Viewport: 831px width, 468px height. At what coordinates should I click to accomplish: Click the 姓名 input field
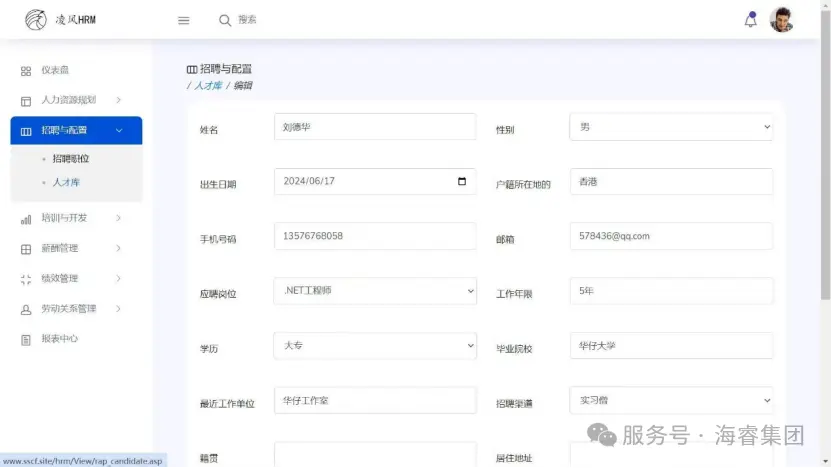click(375, 127)
